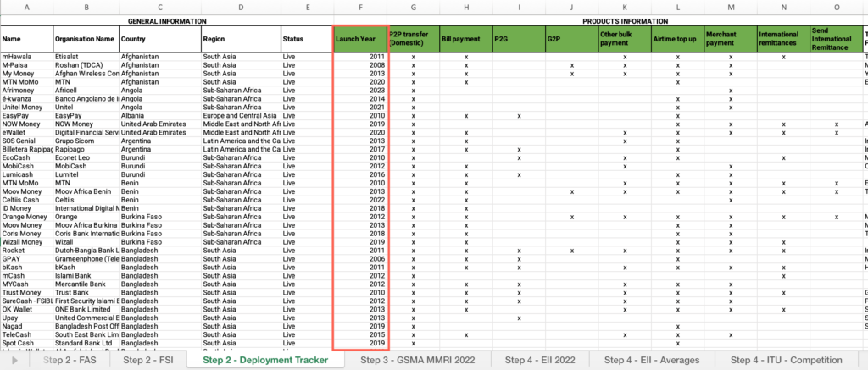Image resolution: width=868 pixels, height=370 pixels.
Task: Click launch year 2006 in GPAY row
Action: click(x=360, y=259)
